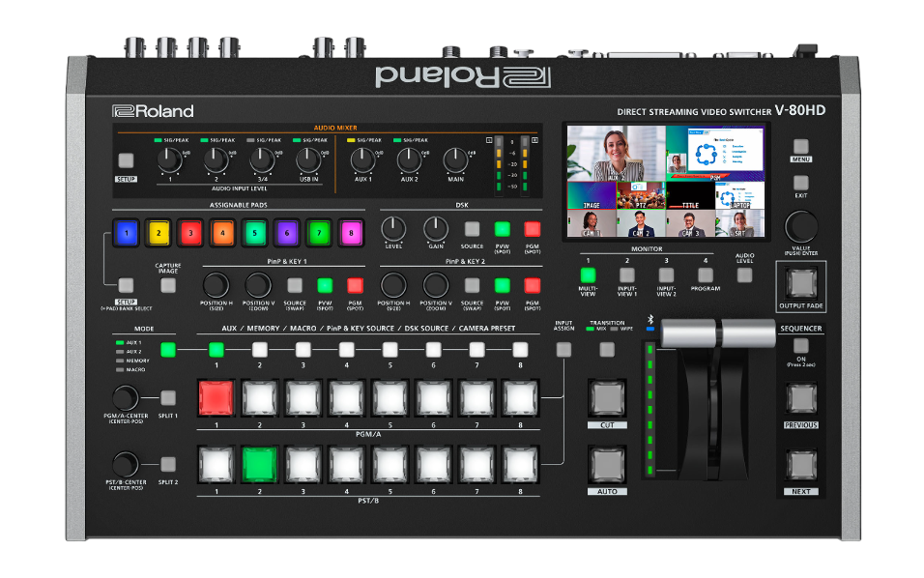Grab the video fader T-bar handle
This screenshot has width=924, height=578.
[x=718, y=333]
